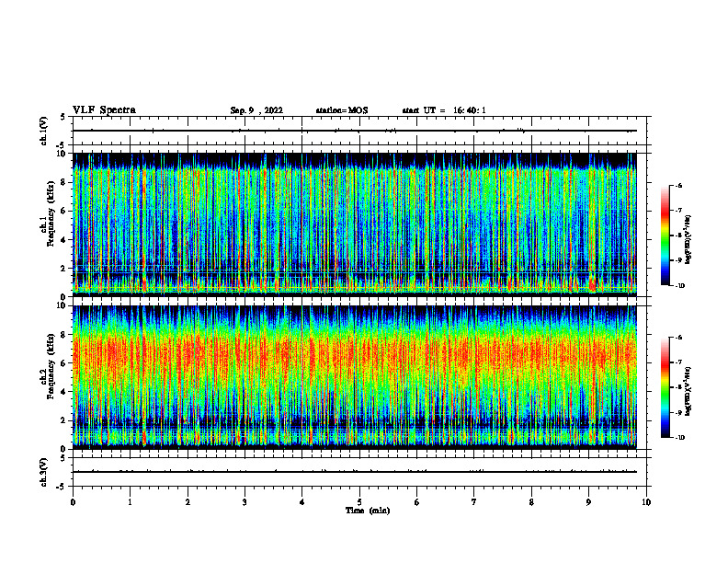728x563 pixels.
Task: Click the "station=MOS" header text
Action: point(342,110)
